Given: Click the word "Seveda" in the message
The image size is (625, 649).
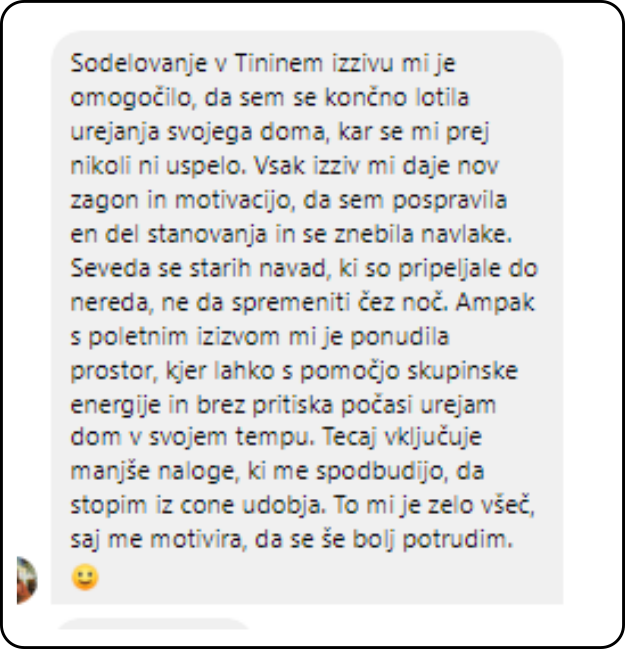Looking at the screenshot, I should coord(110,268).
